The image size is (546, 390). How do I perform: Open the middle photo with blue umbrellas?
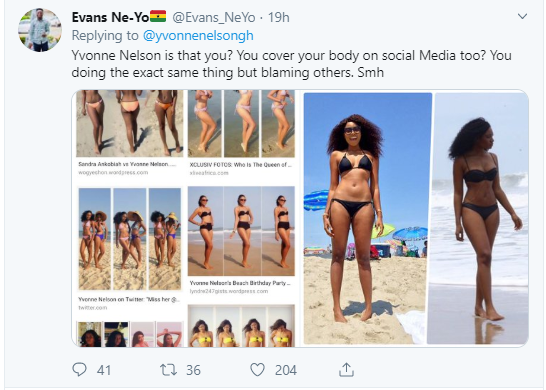pyautogui.click(x=367, y=218)
